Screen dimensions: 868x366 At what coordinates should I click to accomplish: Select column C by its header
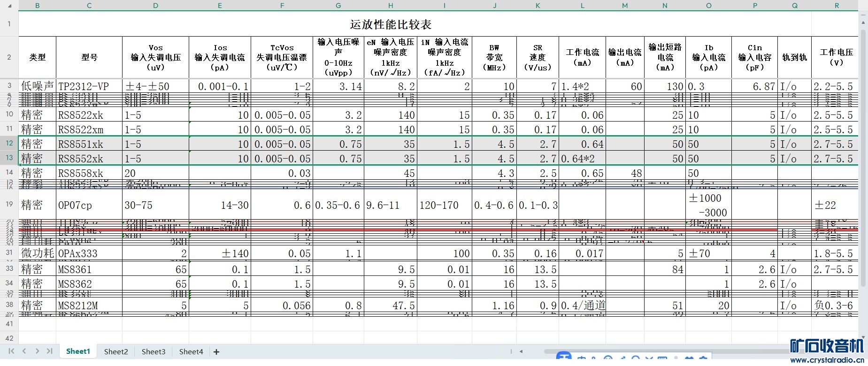[x=89, y=6]
